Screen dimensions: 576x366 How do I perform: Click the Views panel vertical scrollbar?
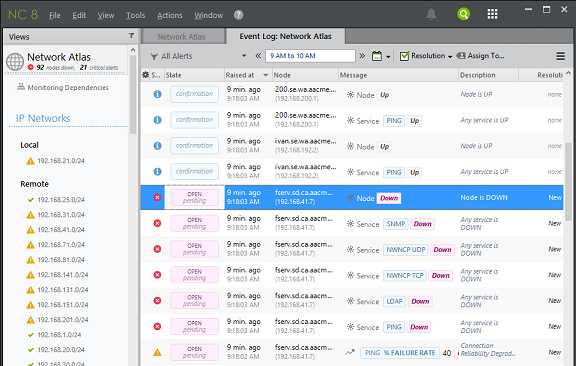click(x=133, y=94)
